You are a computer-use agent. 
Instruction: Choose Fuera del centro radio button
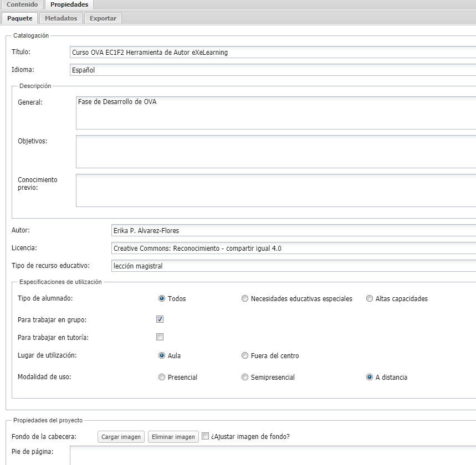pyautogui.click(x=245, y=356)
